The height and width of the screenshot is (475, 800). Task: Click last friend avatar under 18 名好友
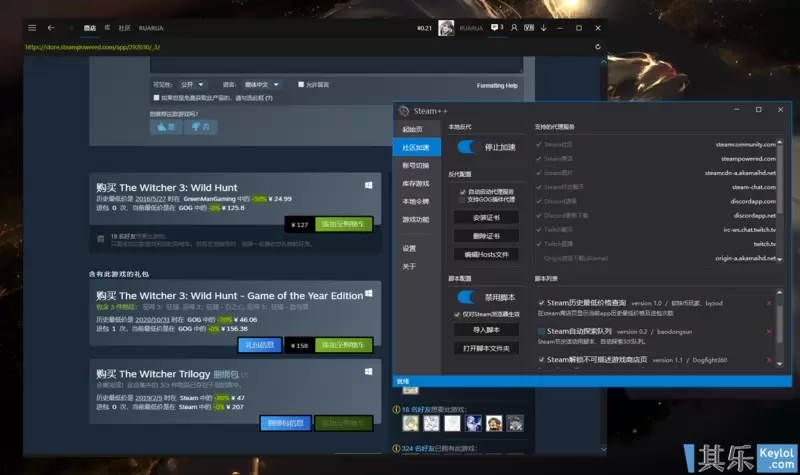coord(515,423)
